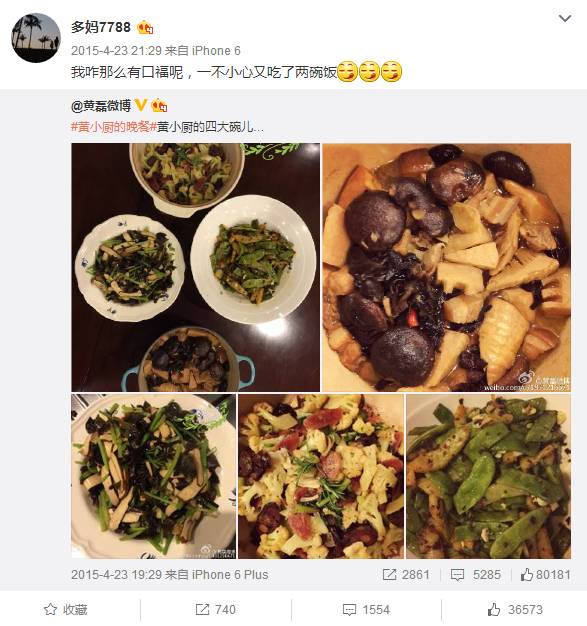
Task: Click the crown badge next to 黄磊微博
Action: [x=159, y=106]
